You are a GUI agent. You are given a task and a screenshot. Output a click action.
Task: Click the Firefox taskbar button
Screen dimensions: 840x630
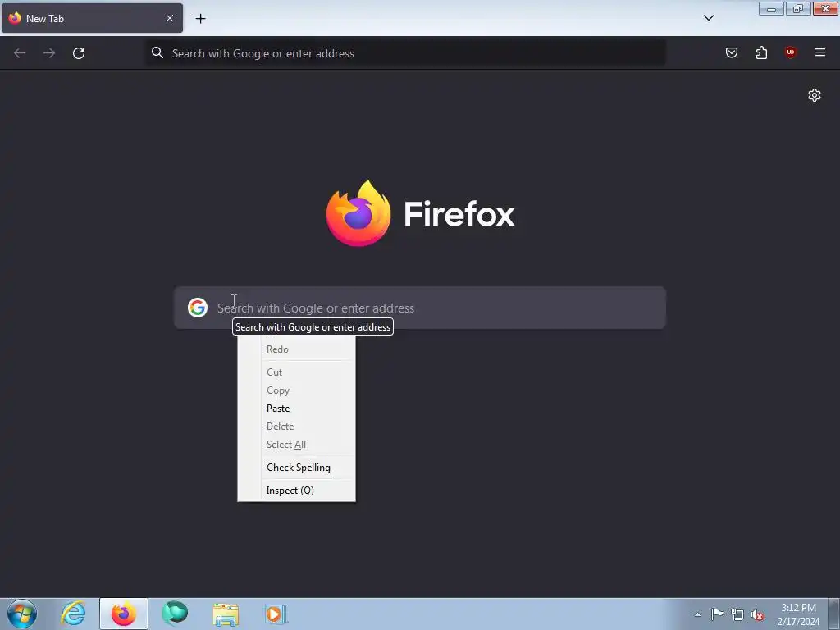click(124, 614)
